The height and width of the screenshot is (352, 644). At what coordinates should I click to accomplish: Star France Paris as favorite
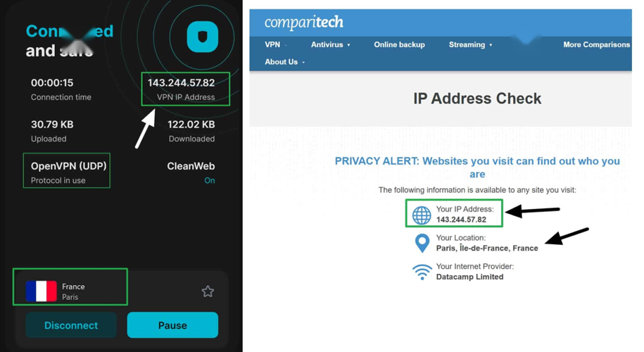point(208,291)
